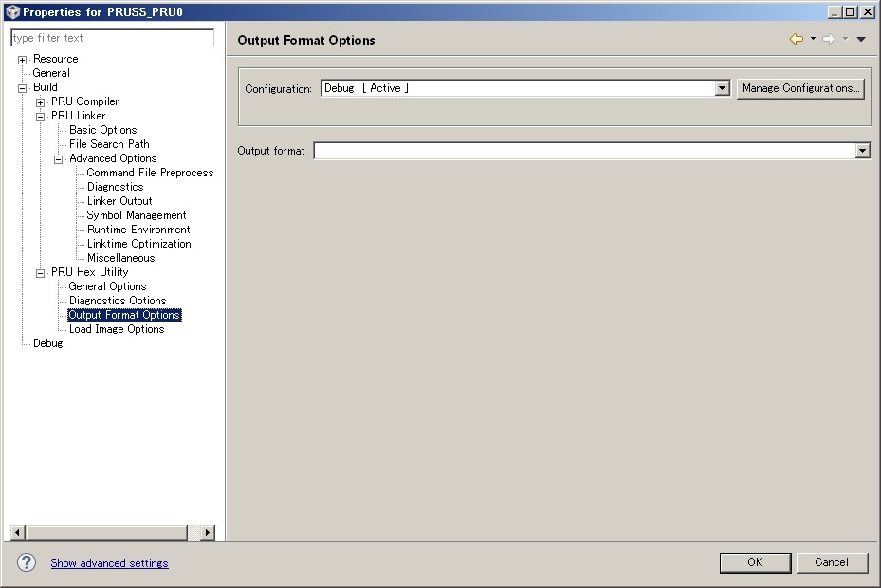Open Command File Preprocess page
The image size is (881, 588).
click(150, 173)
